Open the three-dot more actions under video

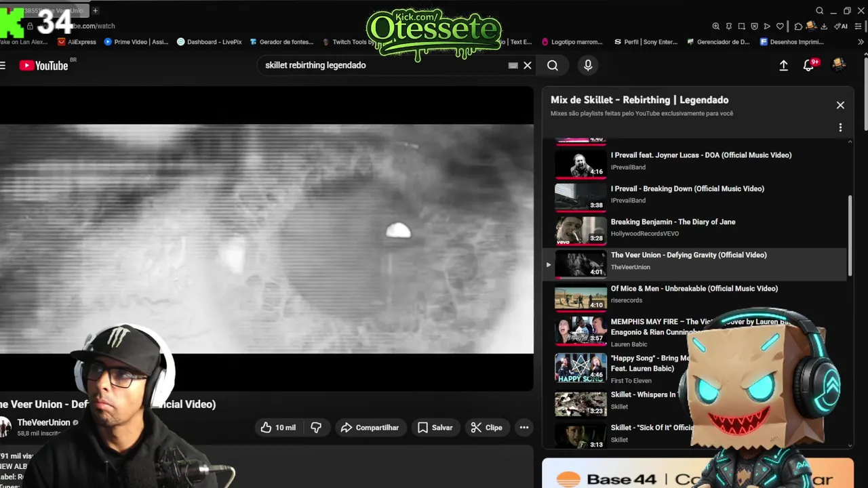(524, 427)
